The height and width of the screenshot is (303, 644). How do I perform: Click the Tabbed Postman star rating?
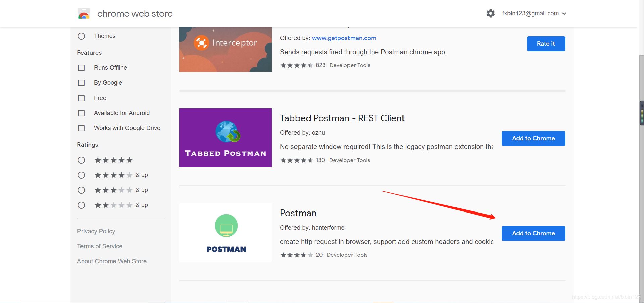[x=297, y=160]
